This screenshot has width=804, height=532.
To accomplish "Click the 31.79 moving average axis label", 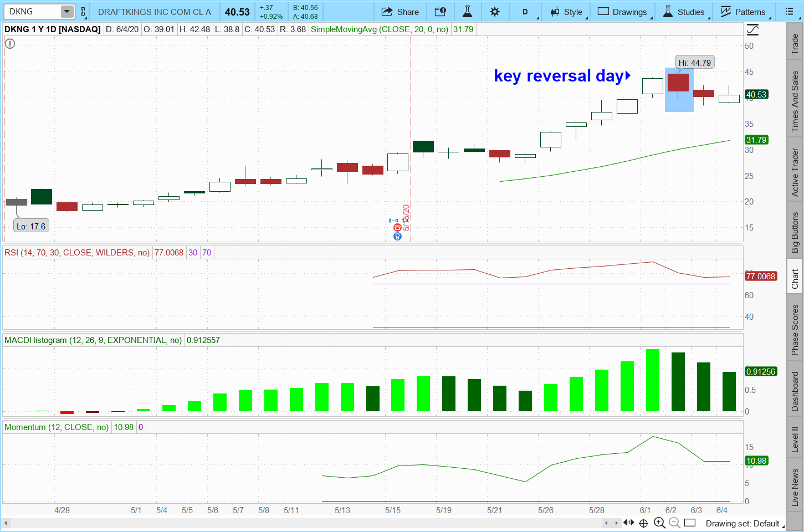I will [x=757, y=140].
